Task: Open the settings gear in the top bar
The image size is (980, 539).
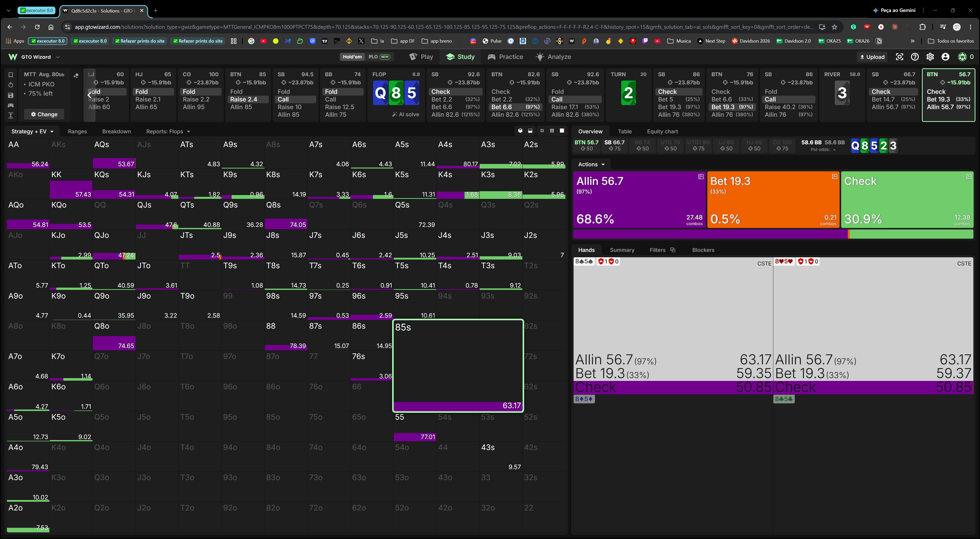Action: [930, 57]
